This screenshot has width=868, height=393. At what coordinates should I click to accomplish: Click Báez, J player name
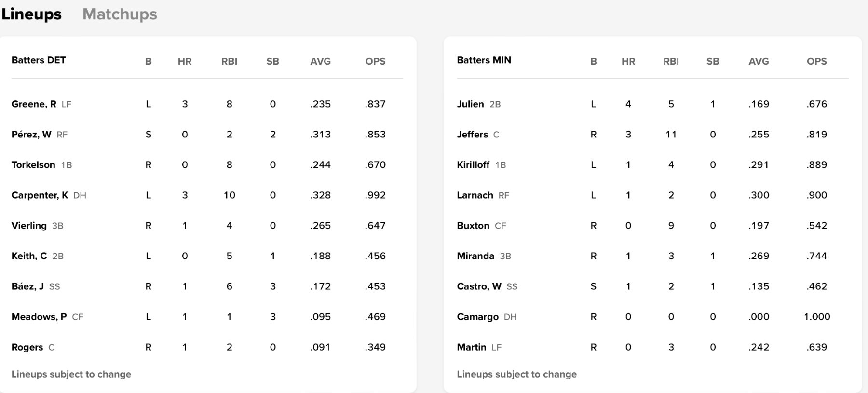[27, 286]
